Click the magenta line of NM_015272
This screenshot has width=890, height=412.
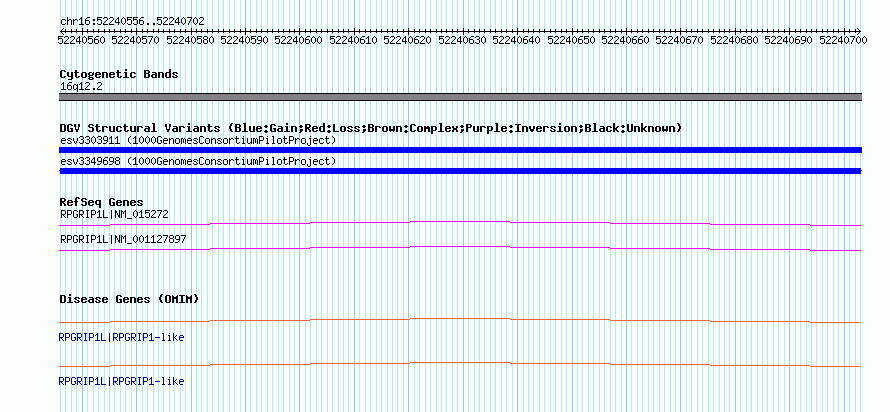point(460,223)
